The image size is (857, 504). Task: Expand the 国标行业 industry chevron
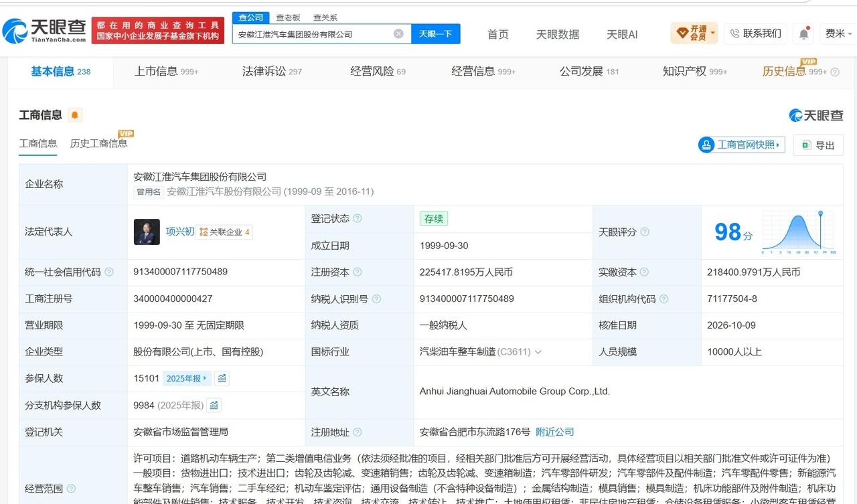click(x=538, y=352)
